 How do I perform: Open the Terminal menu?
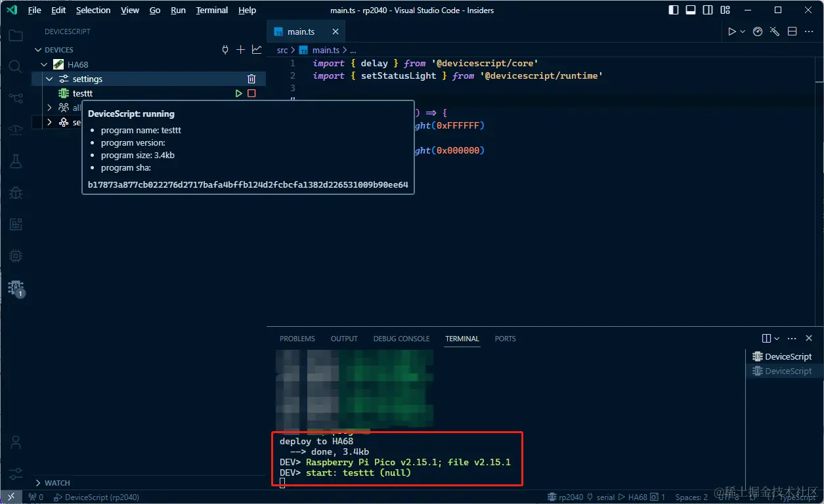pos(212,10)
